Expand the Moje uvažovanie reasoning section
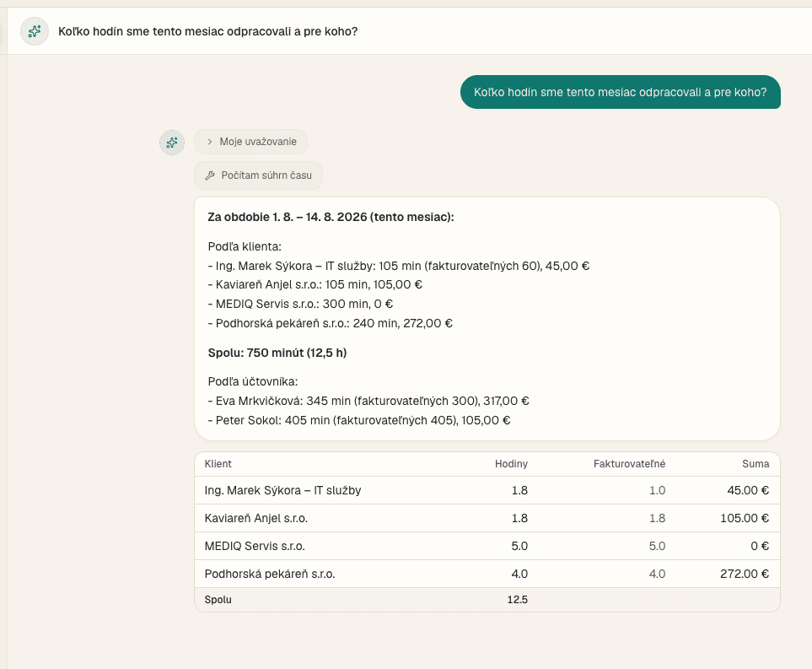812x669 pixels. tap(250, 142)
